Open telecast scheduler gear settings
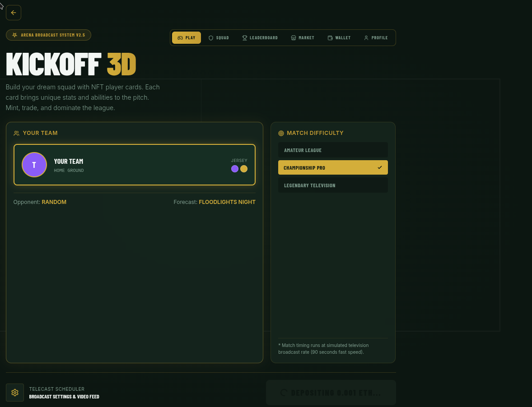Screen dimensions: 532x407 [15, 393]
